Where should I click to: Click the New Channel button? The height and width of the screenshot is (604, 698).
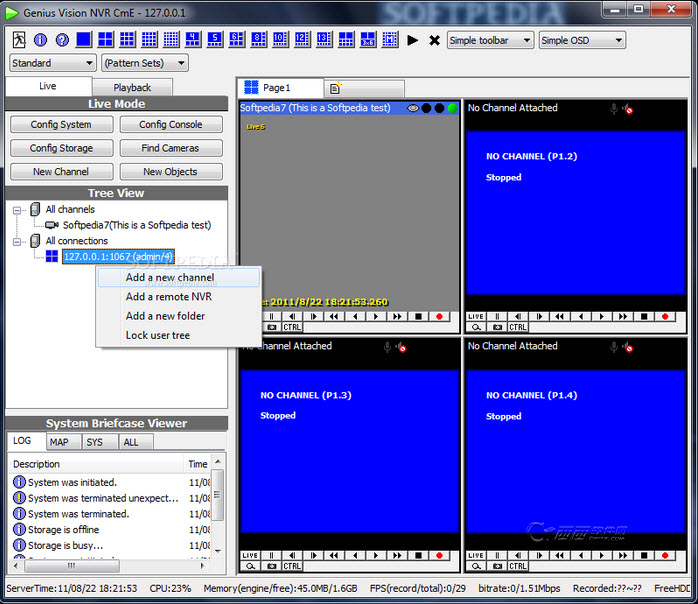tap(61, 172)
